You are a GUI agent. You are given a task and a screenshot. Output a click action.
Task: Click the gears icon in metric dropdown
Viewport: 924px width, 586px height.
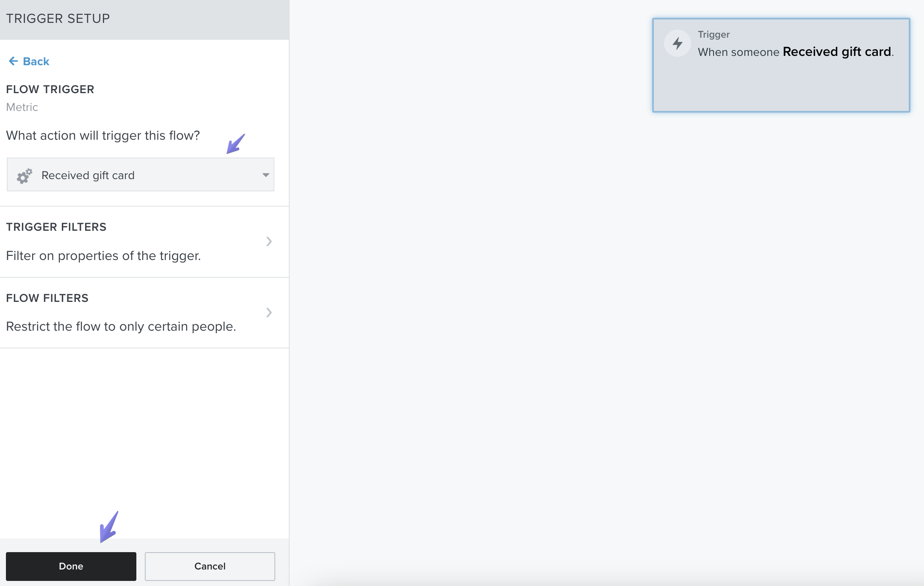click(25, 175)
